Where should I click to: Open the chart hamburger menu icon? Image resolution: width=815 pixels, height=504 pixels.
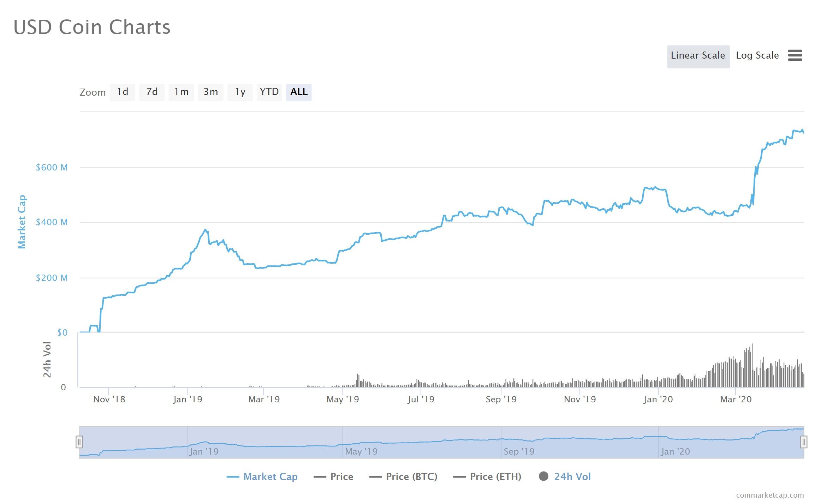(795, 55)
